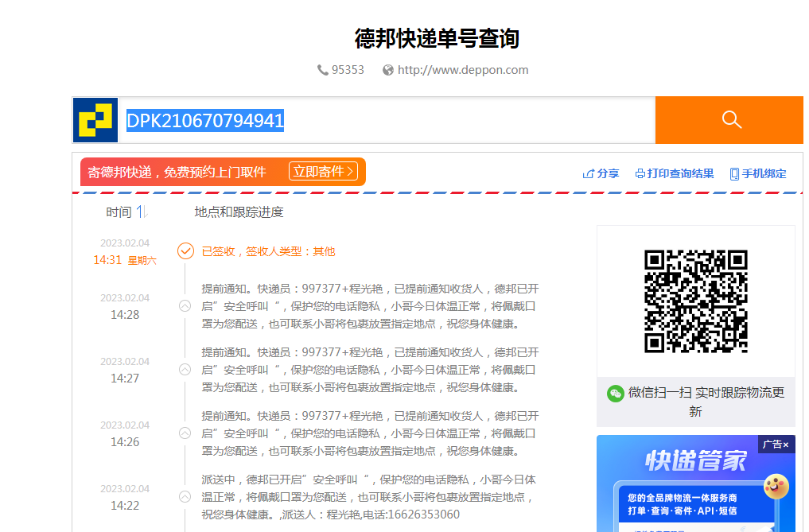
Task: Click the globe icon beside the deppon.com URL
Action: click(x=388, y=70)
